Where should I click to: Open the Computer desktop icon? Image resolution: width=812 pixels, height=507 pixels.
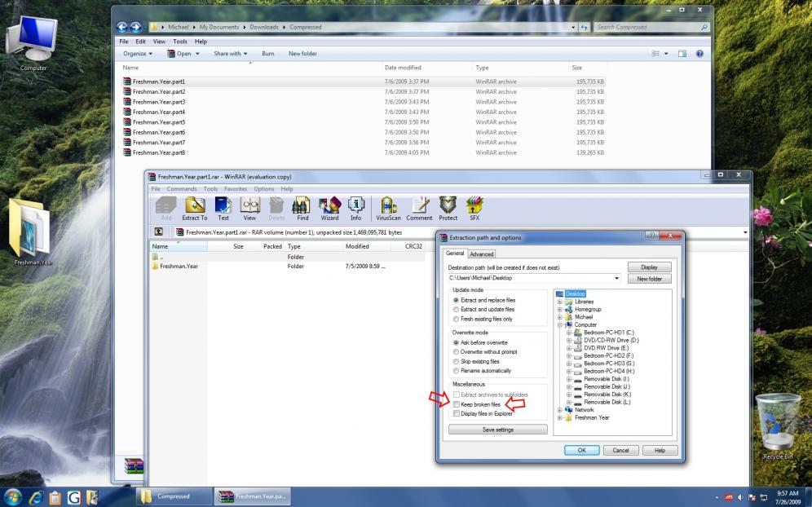(33, 43)
